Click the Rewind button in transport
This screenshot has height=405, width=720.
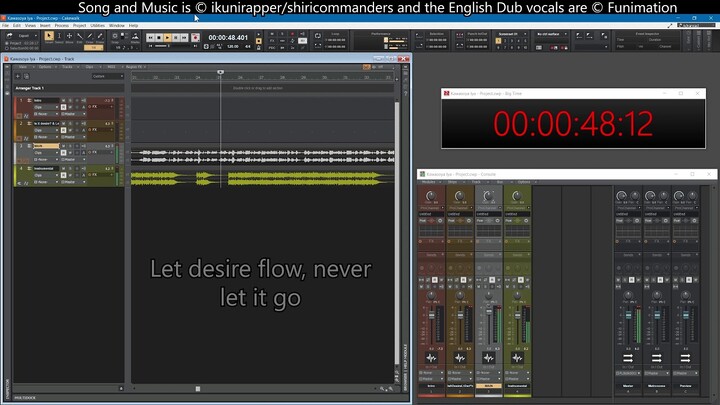point(149,37)
